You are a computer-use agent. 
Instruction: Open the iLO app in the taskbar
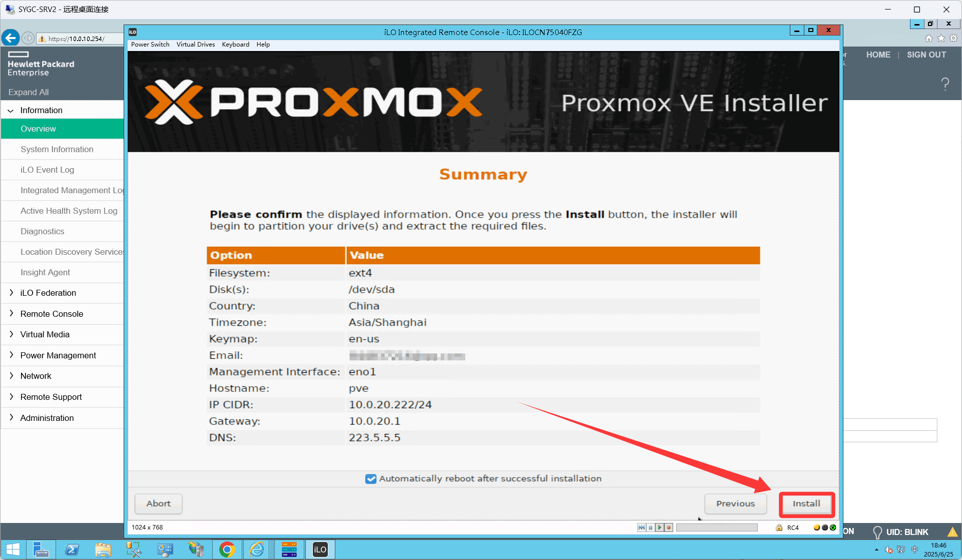320,549
